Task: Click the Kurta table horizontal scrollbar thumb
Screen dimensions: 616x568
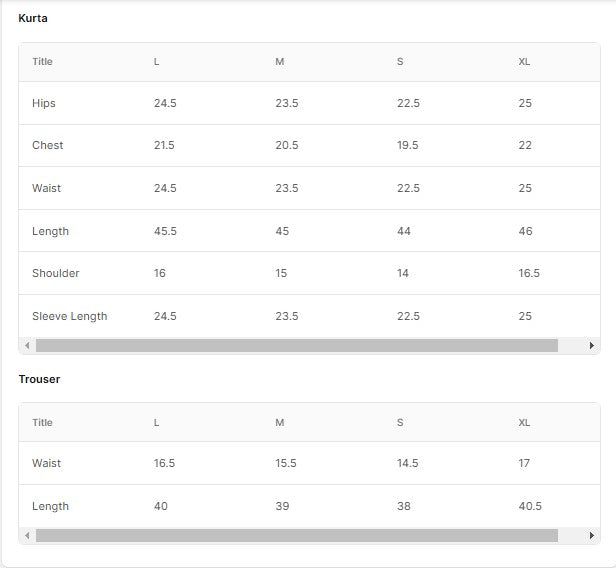Action: click(296, 346)
